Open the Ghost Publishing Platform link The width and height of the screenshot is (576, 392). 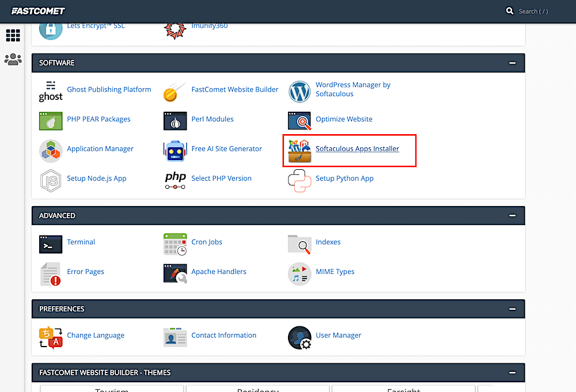(x=109, y=90)
